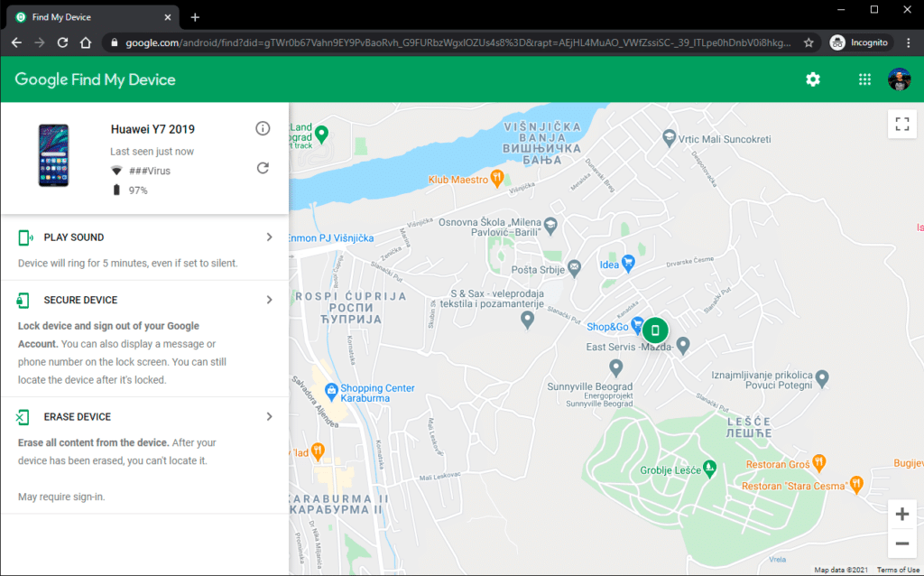Open the Find My Device settings gear
The width and height of the screenshot is (924, 576).
(x=813, y=79)
